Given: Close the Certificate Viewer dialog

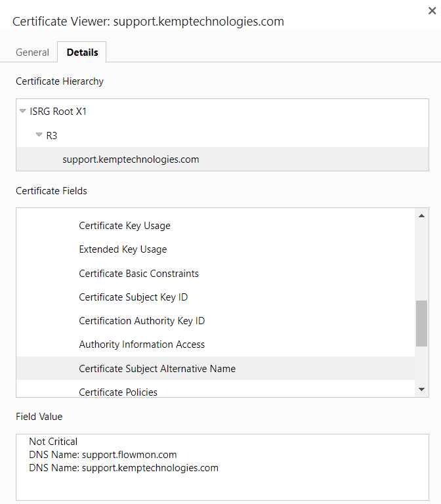Looking at the screenshot, I should [x=432, y=11].
